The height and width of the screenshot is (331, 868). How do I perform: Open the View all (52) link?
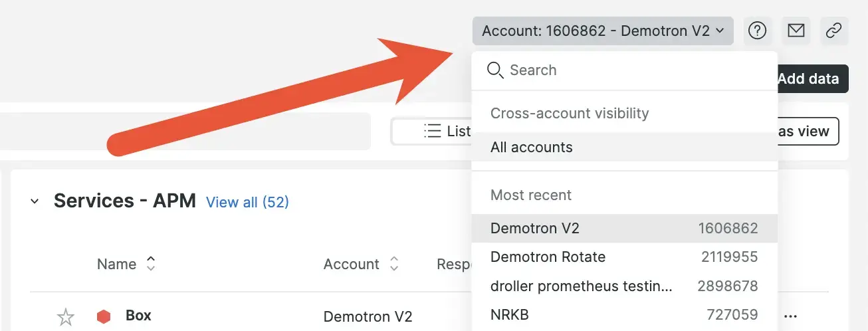coord(247,202)
